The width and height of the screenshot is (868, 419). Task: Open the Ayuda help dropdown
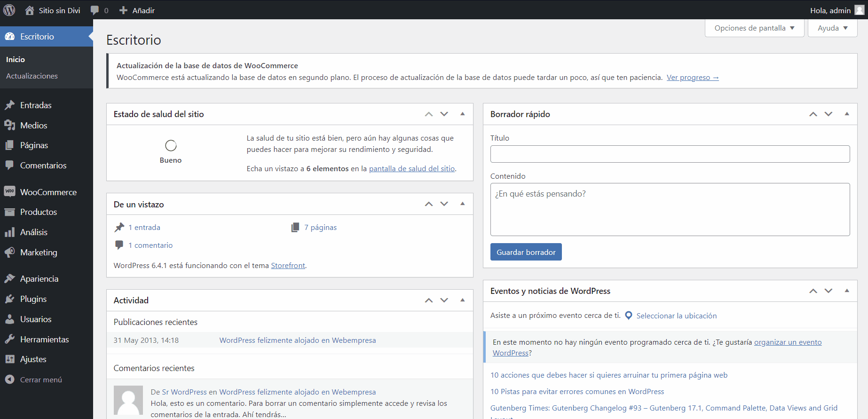[x=832, y=28]
